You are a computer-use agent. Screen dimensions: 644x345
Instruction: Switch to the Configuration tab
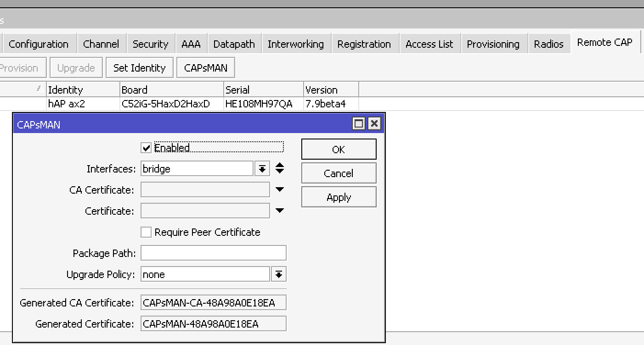click(39, 44)
